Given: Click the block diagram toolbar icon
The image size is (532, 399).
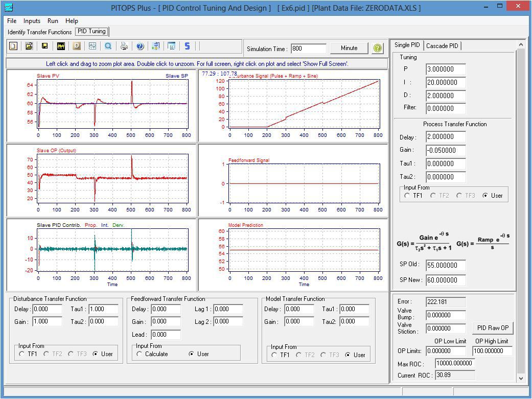Looking at the screenshot, I should [x=156, y=46].
